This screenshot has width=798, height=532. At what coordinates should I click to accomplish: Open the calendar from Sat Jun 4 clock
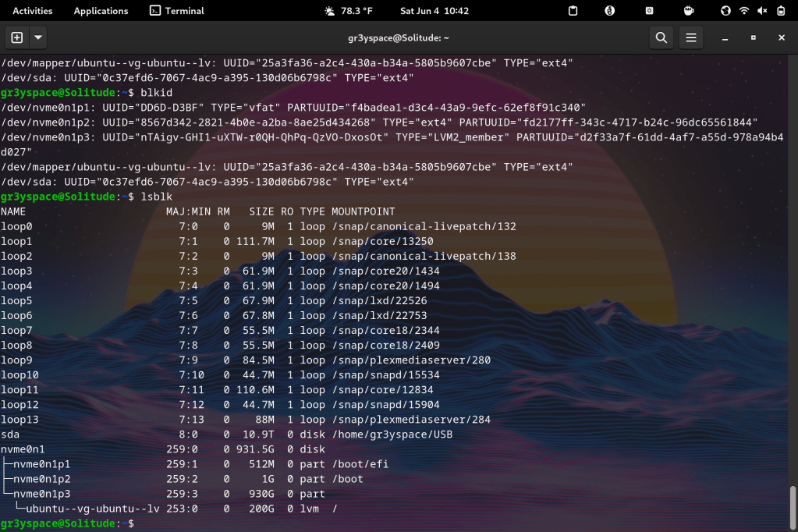434,11
